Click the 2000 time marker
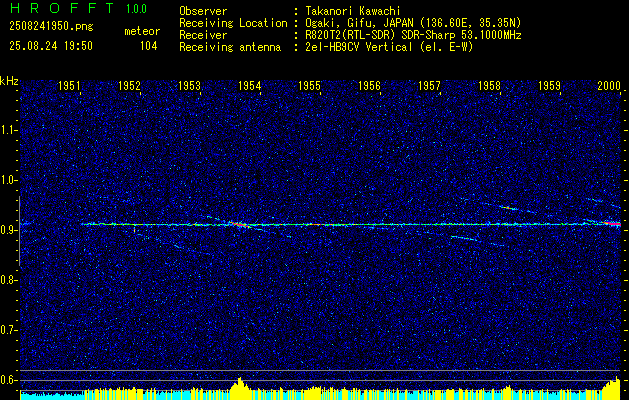This screenshot has height=400, width=629. tap(609, 85)
